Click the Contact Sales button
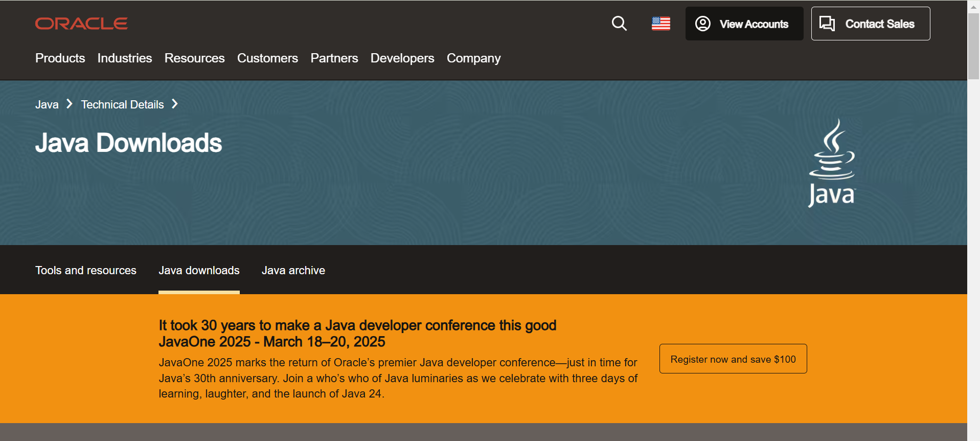 pyautogui.click(x=870, y=24)
